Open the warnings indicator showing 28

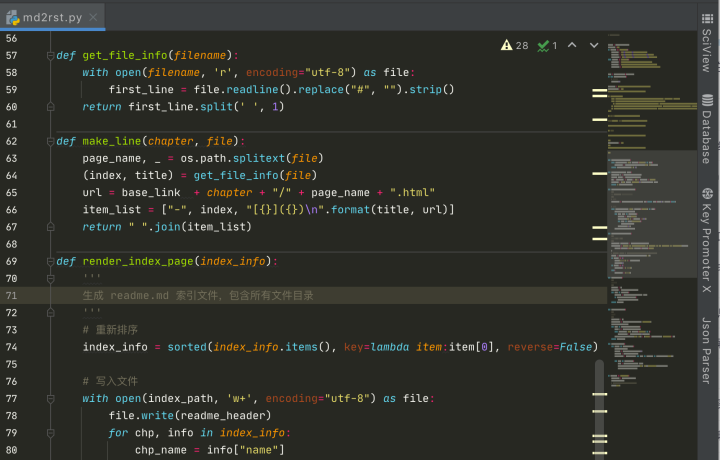click(514, 45)
